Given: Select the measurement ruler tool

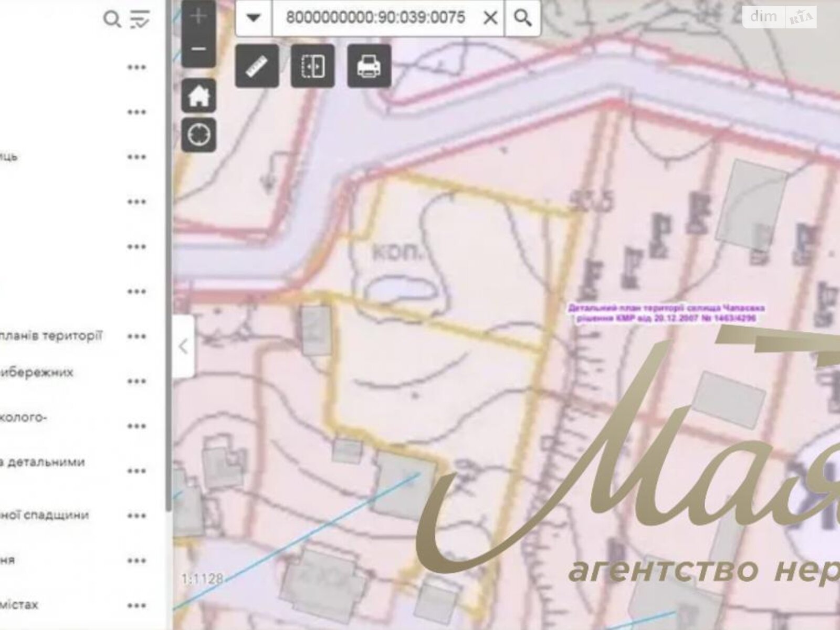Looking at the screenshot, I should coord(257,66).
